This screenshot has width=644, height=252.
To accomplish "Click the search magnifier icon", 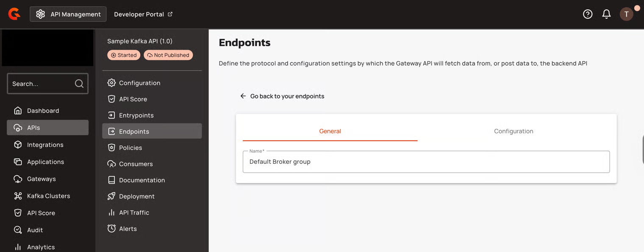I will point(79,84).
